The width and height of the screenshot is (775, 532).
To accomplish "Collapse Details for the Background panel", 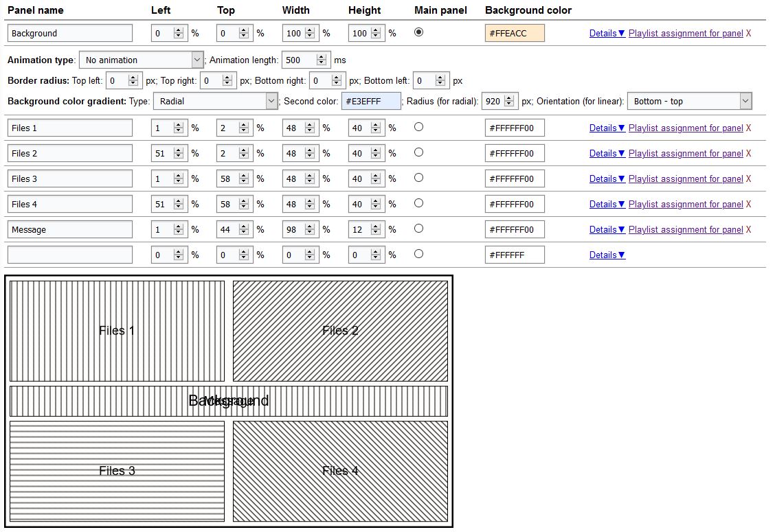I will click(x=607, y=33).
